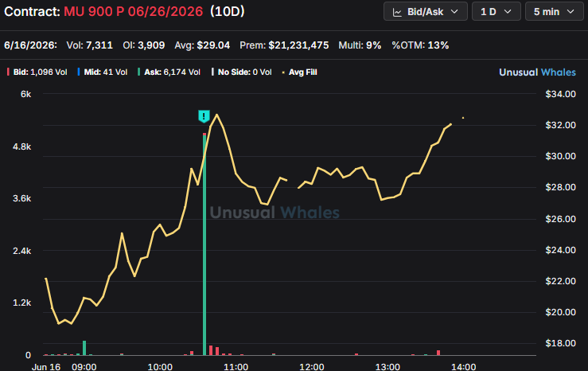Click the small green volume bar near 09:00

click(84, 348)
